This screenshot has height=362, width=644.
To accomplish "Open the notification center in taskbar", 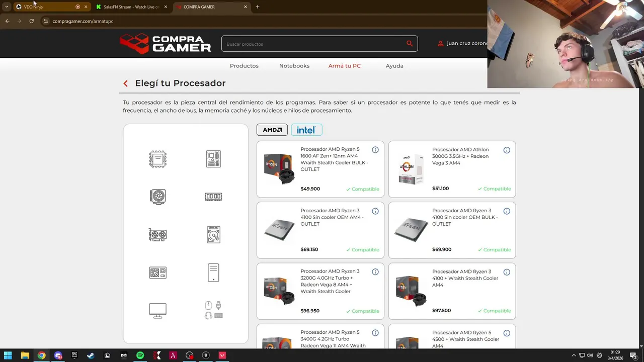I will [634, 355].
